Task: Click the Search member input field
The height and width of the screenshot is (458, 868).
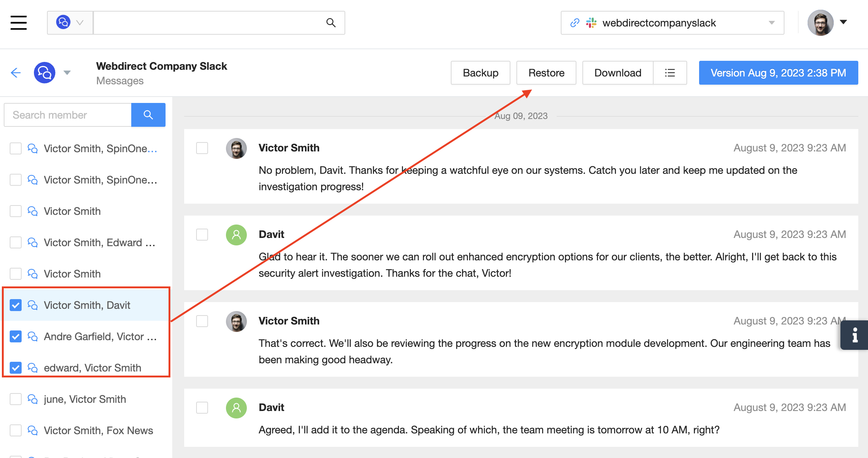Action: [x=68, y=115]
